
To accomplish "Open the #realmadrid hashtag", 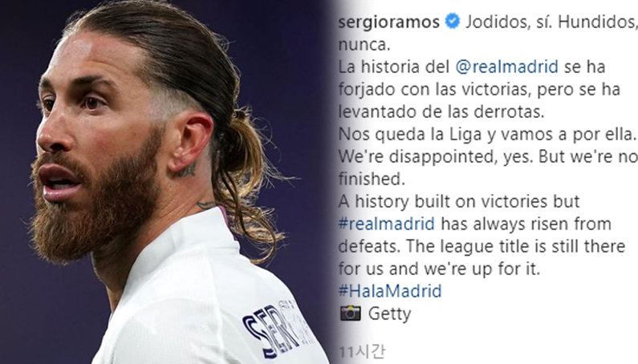I will click(x=387, y=224).
